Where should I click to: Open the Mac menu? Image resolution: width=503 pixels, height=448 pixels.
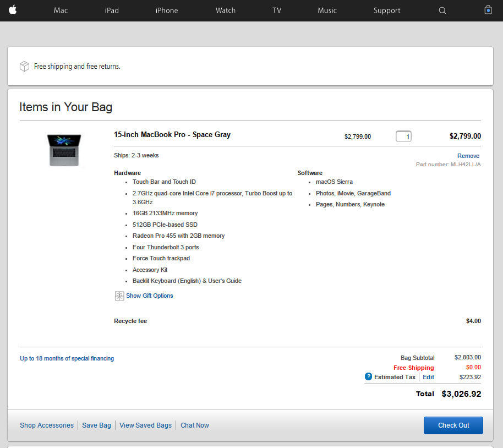point(61,10)
